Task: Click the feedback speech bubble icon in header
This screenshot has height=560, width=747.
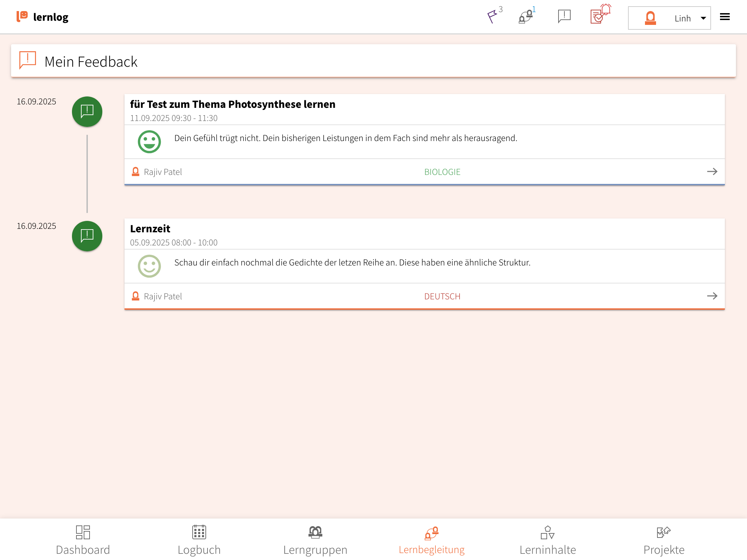Action: click(x=564, y=16)
